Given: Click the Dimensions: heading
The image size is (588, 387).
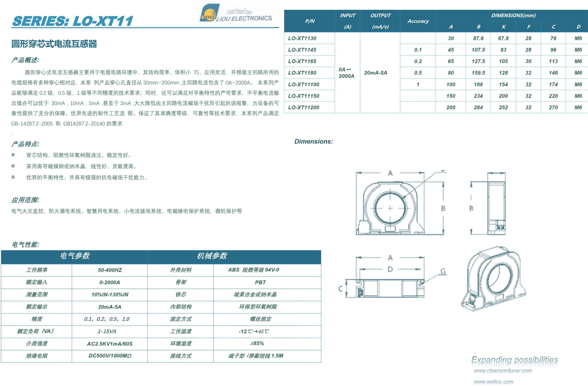Looking at the screenshot, I should pos(314,142).
